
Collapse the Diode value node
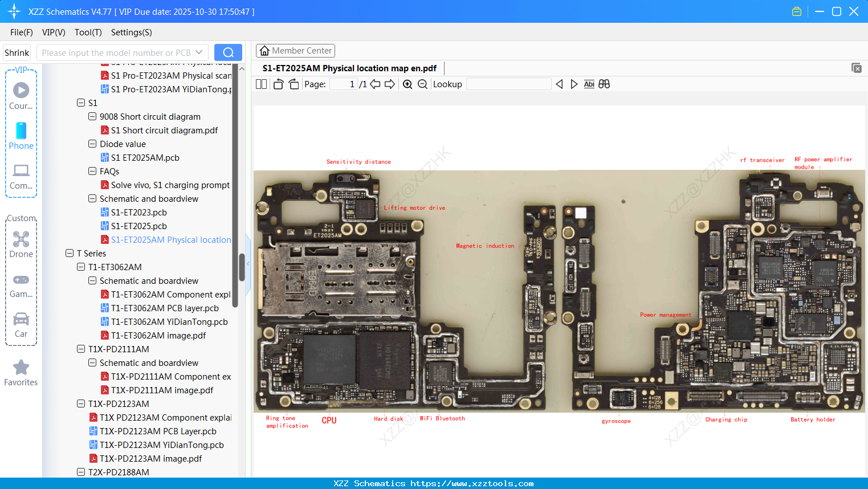coord(92,144)
